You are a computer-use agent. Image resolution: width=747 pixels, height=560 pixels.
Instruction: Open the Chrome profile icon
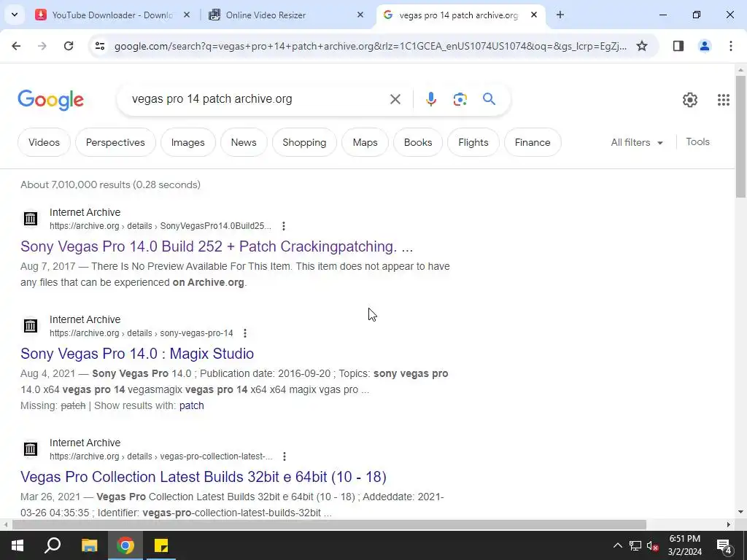click(705, 46)
